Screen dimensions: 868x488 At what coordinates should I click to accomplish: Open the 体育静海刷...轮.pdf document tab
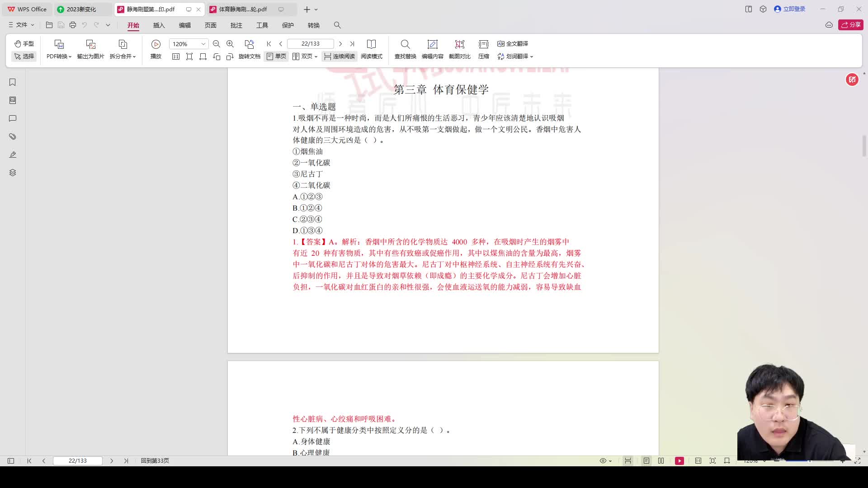[242, 9]
